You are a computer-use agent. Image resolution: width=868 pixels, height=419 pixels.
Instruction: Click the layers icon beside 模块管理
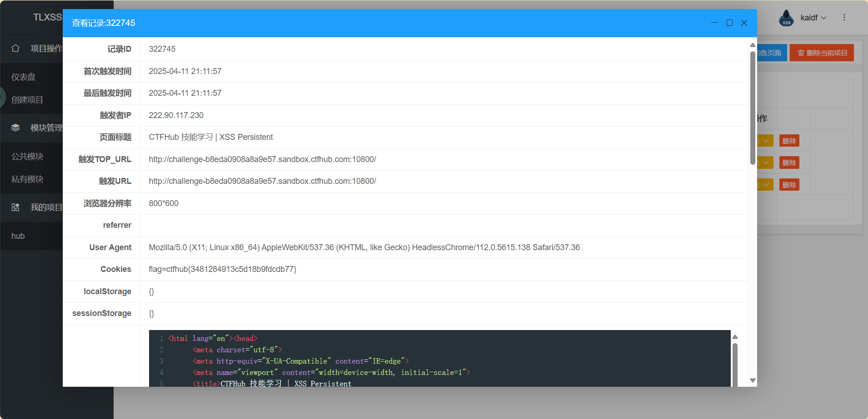(15, 128)
